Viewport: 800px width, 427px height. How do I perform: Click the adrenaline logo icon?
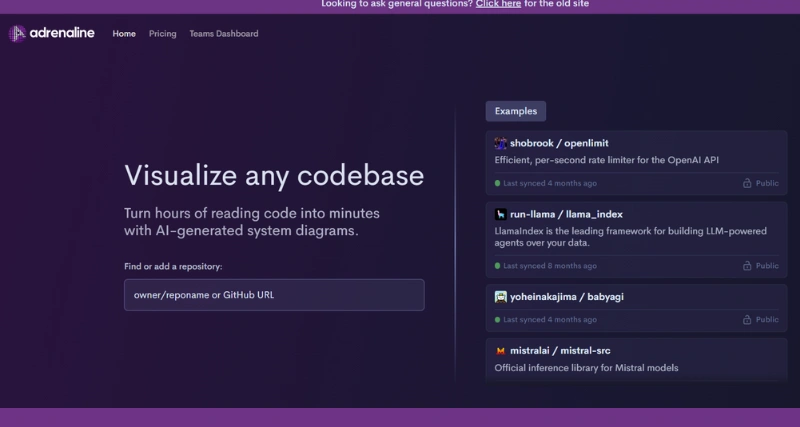pyautogui.click(x=17, y=34)
